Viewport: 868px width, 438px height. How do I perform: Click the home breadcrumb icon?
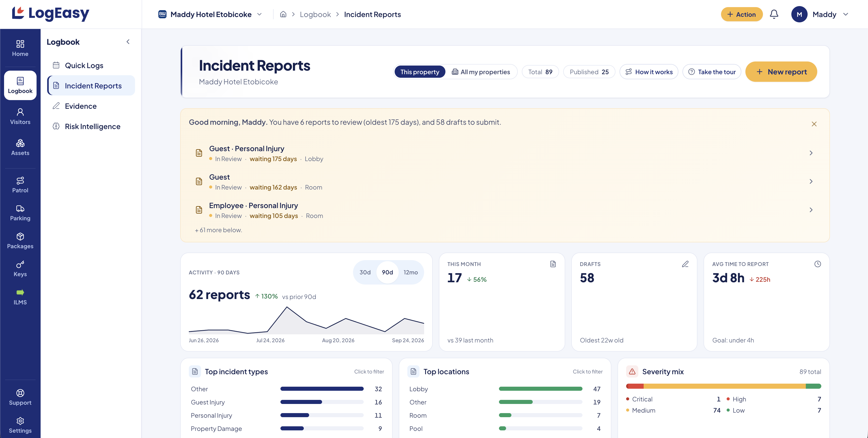pos(283,14)
